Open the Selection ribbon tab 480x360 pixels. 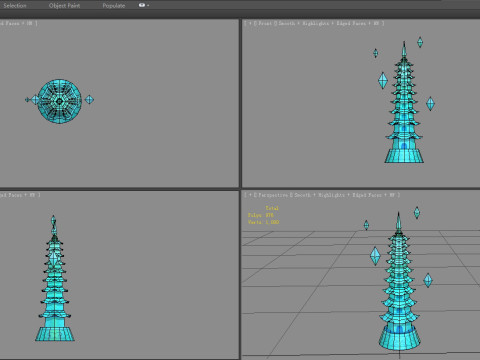(x=15, y=6)
